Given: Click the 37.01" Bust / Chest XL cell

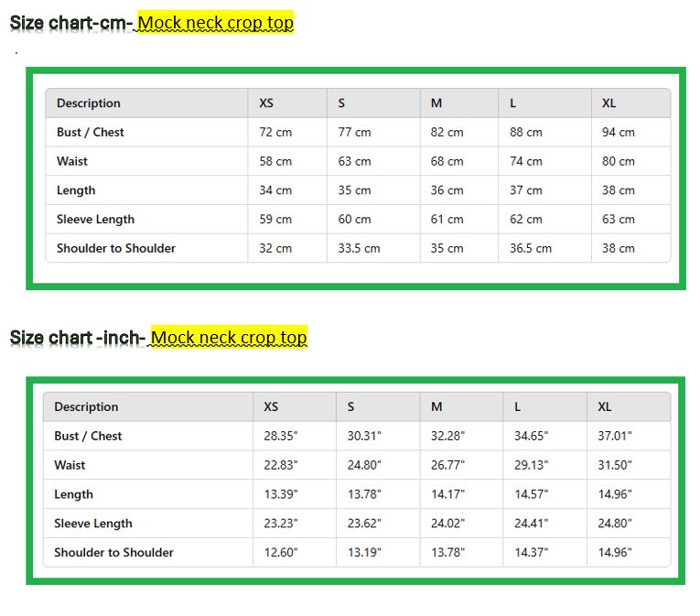Looking at the screenshot, I should click(x=615, y=437).
